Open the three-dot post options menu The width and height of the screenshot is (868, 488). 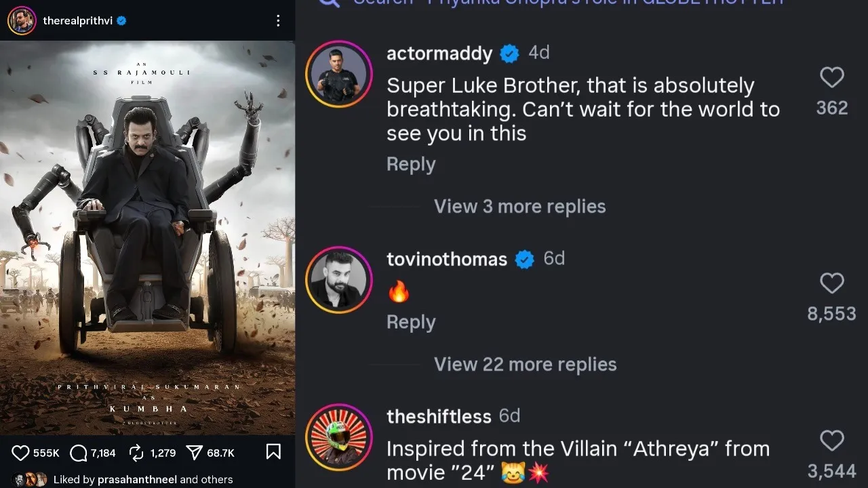(x=278, y=21)
